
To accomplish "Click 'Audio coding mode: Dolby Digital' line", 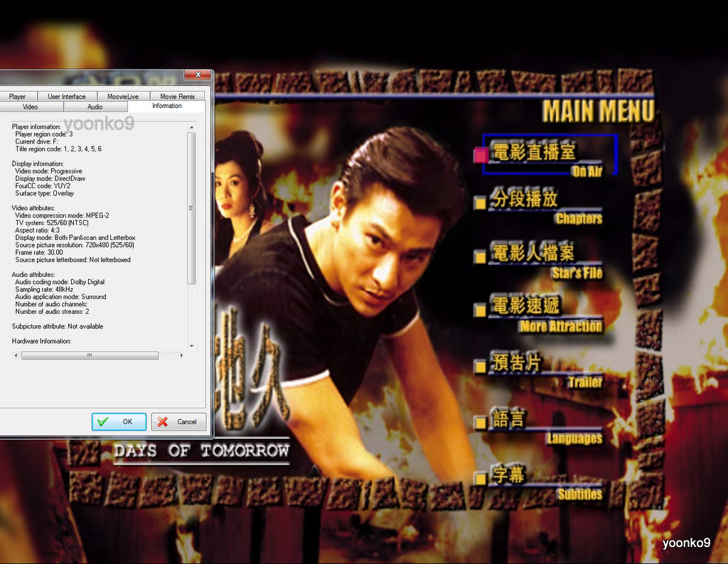I will point(60,282).
